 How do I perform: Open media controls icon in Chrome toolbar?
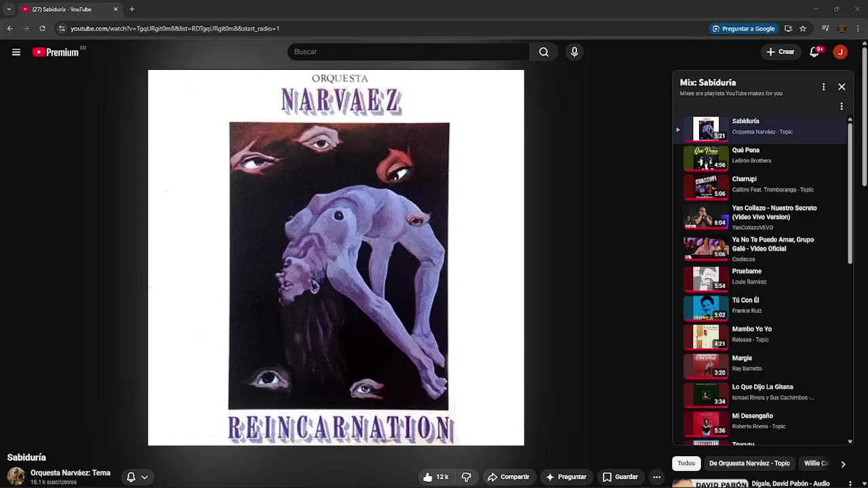825,28
